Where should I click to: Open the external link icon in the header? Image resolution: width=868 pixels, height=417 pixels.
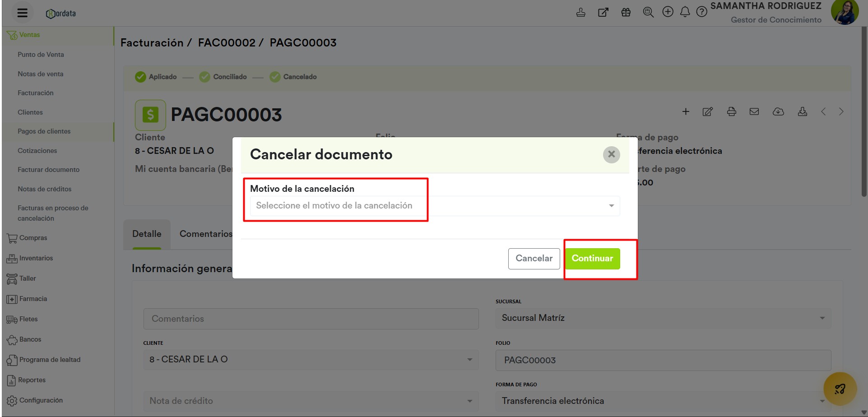click(603, 12)
